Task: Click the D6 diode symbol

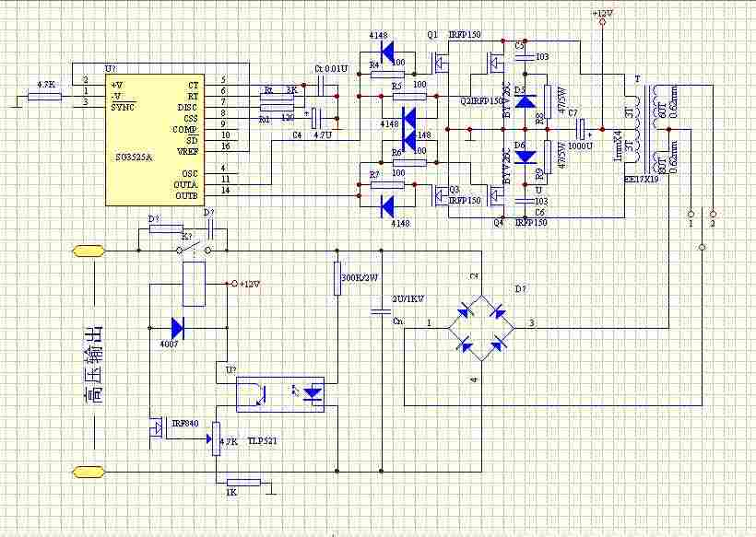Action: click(526, 157)
